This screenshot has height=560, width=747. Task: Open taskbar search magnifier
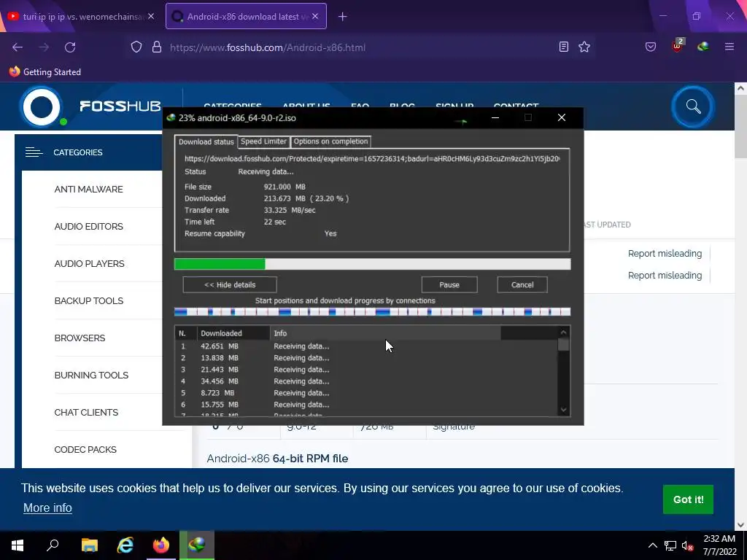click(x=53, y=545)
